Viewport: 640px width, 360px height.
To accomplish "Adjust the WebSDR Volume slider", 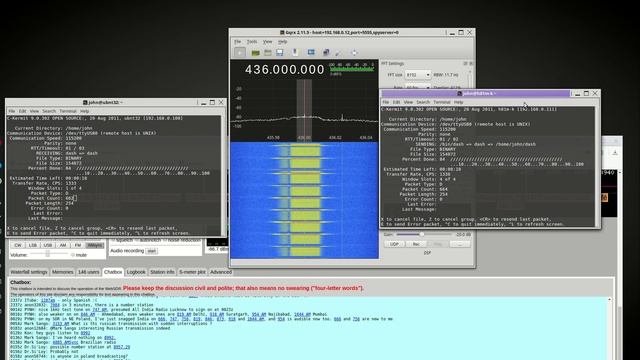I will pos(48,254).
